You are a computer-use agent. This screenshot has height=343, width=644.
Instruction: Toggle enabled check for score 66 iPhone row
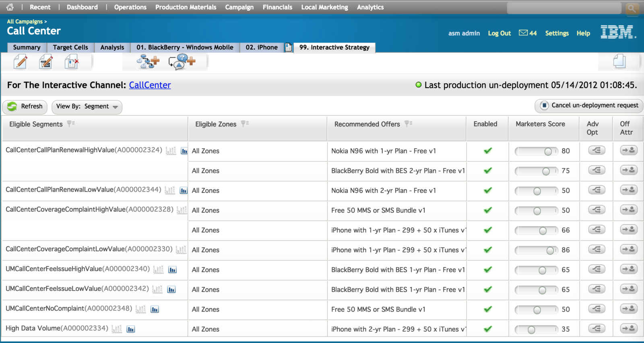coord(488,230)
